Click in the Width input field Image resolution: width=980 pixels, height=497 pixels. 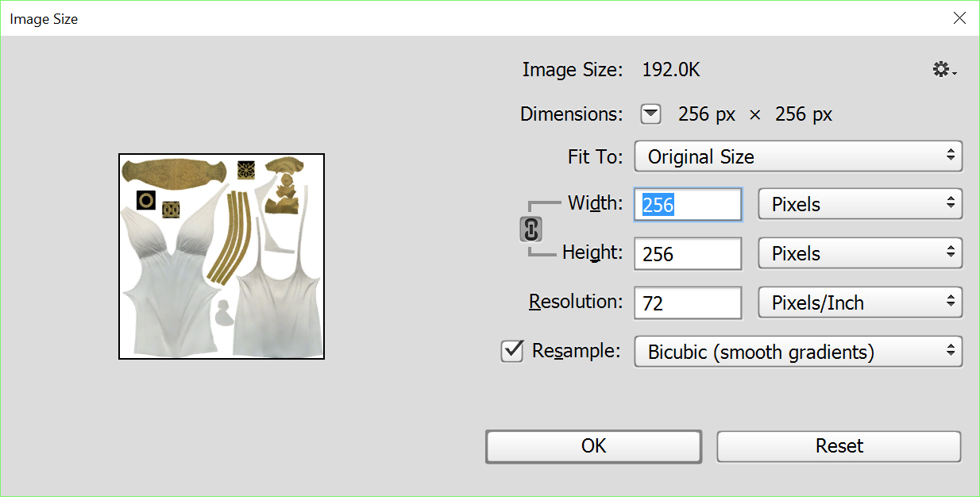coord(688,205)
